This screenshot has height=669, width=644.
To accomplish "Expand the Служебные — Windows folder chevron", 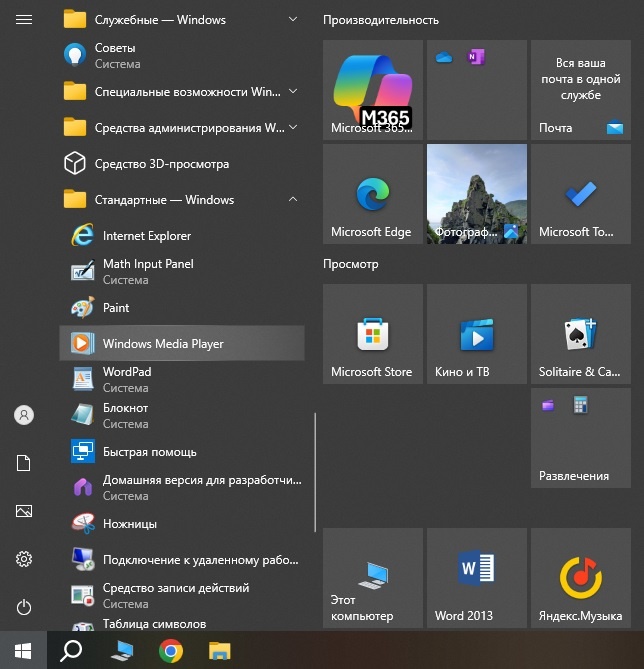I will (293, 19).
